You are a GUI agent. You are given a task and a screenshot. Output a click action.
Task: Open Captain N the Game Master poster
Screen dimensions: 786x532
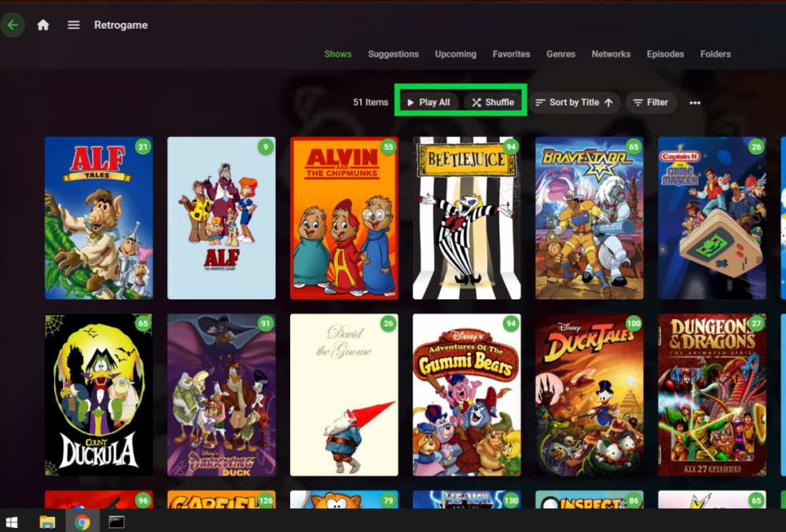712,218
